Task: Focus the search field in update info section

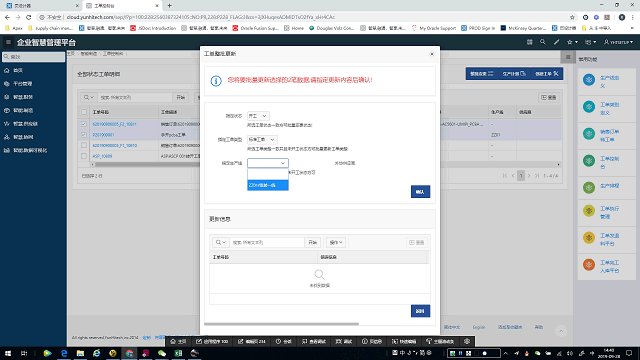Action: (267, 242)
